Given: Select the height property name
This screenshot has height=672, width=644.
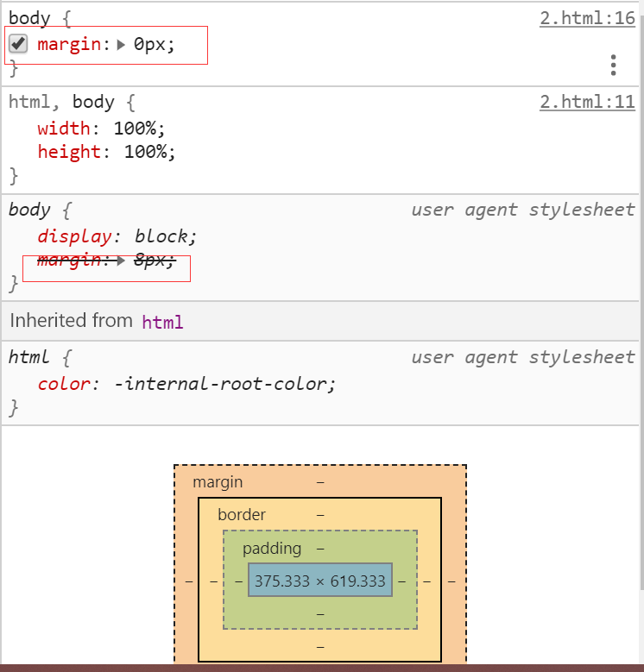Looking at the screenshot, I should [x=68, y=152].
